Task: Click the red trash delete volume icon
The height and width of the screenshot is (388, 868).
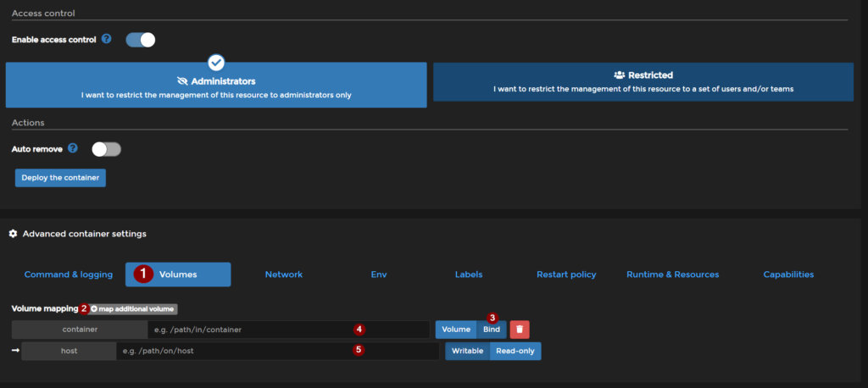Action: pyautogui.click(x=520, y=329)
